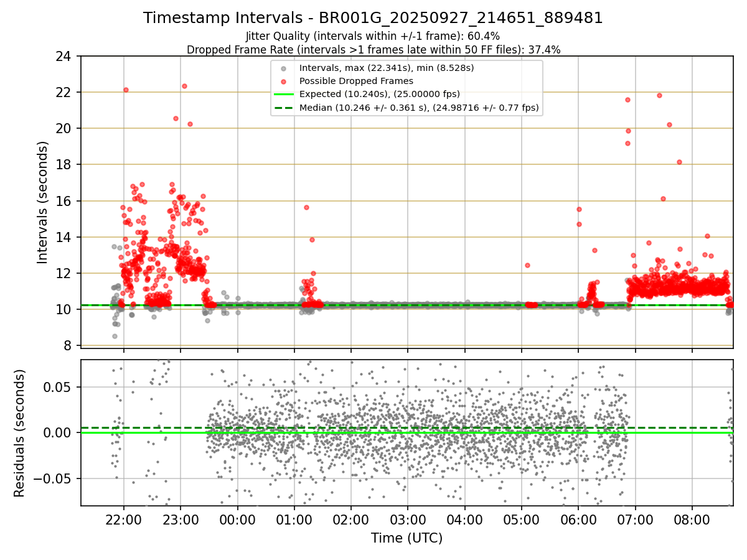This screenshot has width=747, height=560.
Task: Click the red outlier point at 12.4 near 05:00
Action: (527, 265)
